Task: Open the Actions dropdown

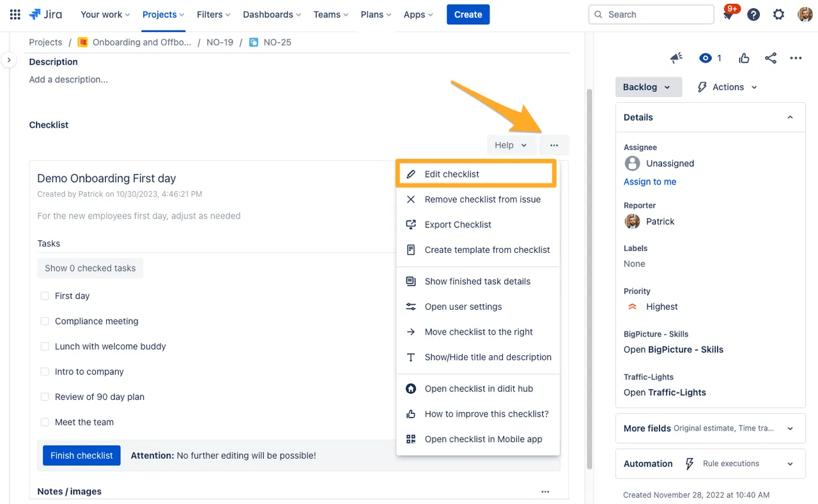Action: [727, 87]
